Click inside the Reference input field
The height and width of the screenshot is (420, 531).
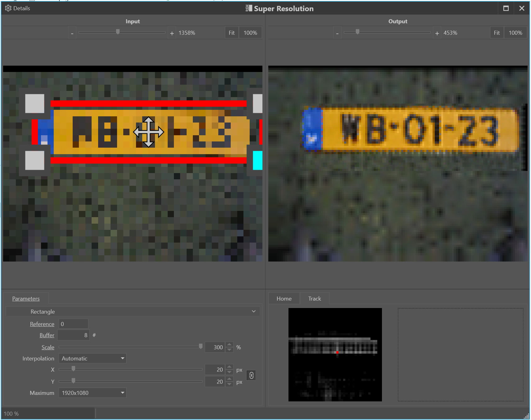pyautogui.click(x=73, y=324)
